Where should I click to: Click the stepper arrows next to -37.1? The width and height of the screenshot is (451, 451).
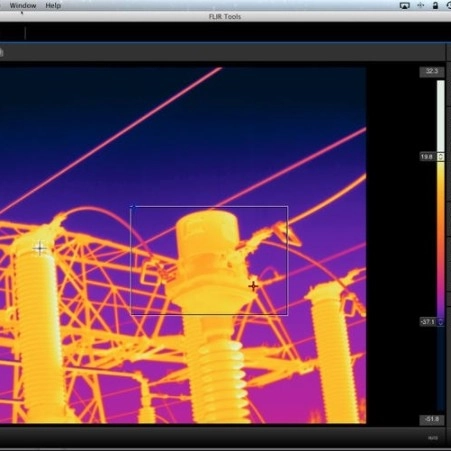coord(441,322)
